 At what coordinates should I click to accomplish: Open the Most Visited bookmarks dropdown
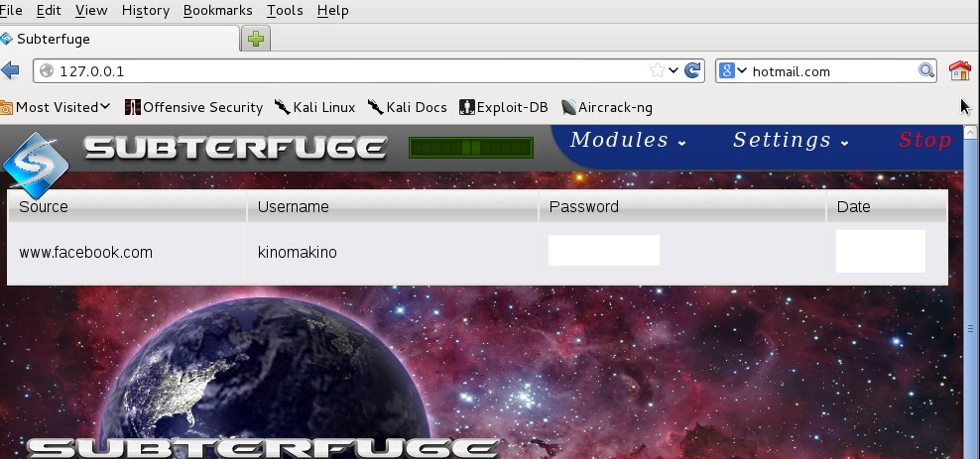[57, 107]
